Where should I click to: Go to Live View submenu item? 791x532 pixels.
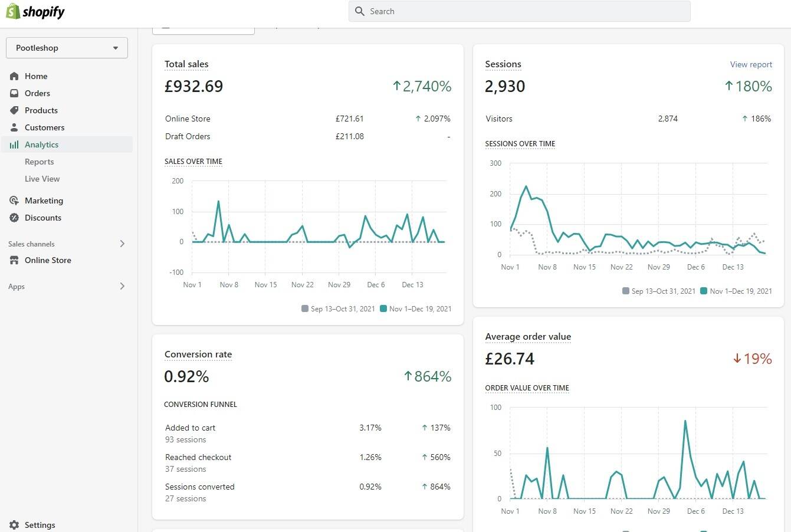tap(42, 179)
